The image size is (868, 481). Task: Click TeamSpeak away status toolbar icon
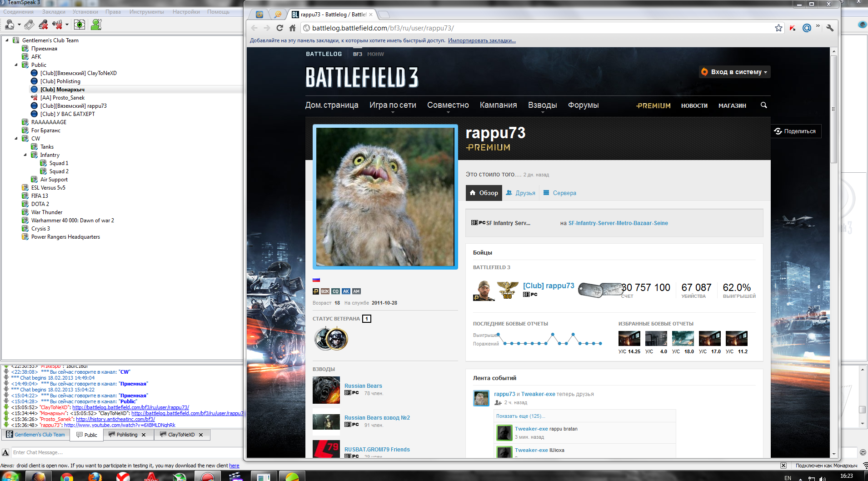click(10, 25)
